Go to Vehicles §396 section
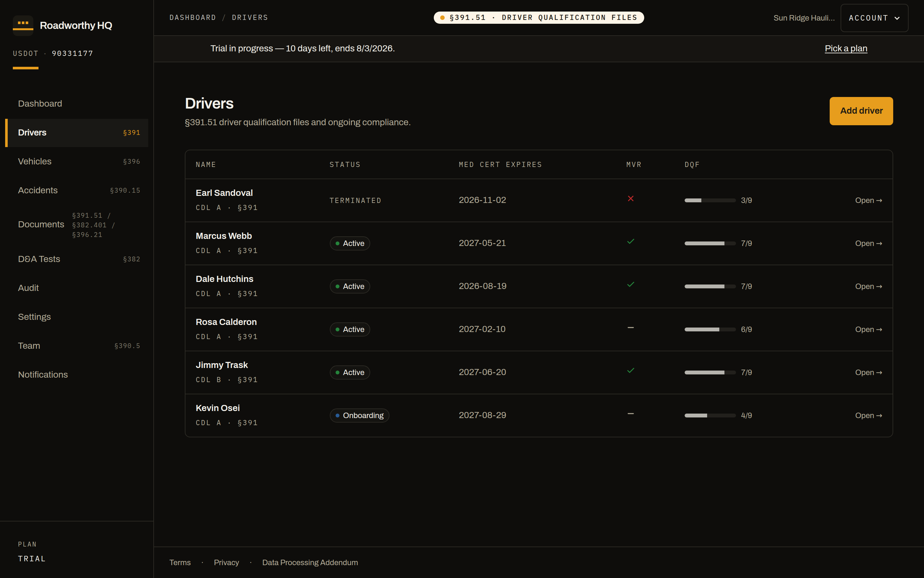 pos(77,162)
